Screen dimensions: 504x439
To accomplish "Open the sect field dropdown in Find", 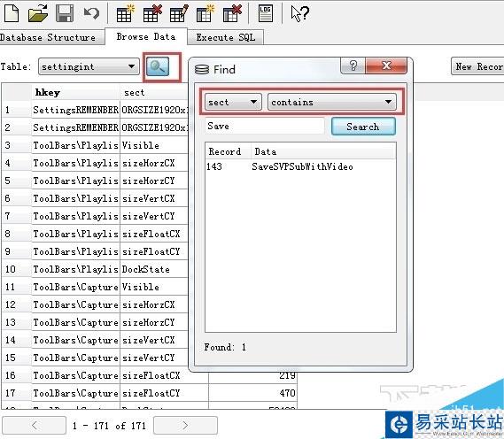I will 233,102.
